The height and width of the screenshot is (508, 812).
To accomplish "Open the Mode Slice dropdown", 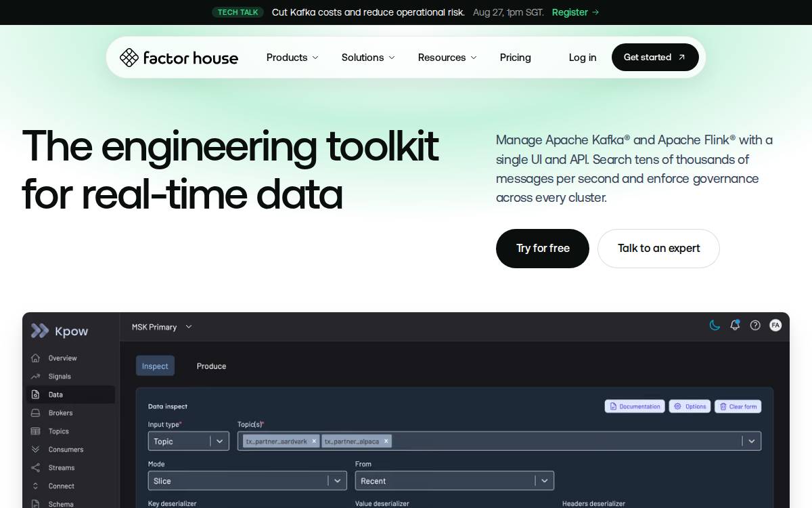I will [x=248, y=481].
